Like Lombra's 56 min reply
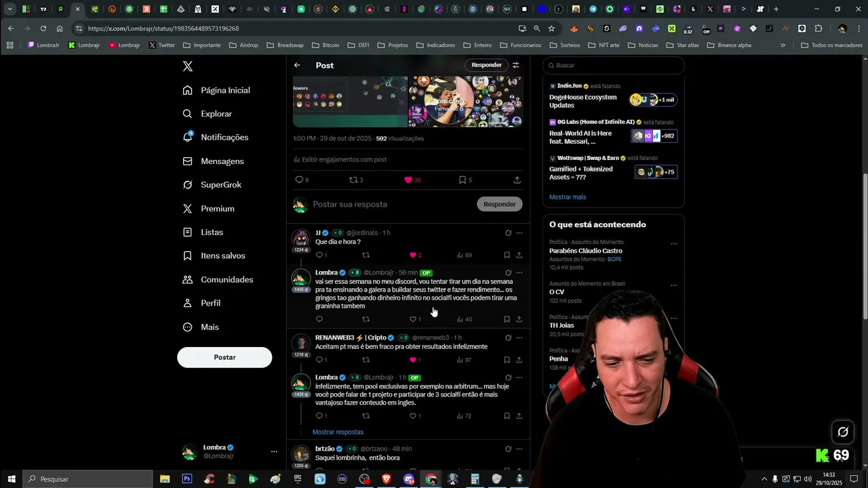Screen dimensions: 868x488 point(412,319)
